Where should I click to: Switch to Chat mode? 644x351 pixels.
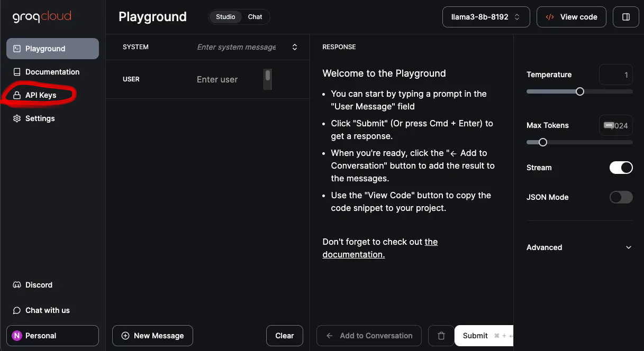(x=255, y=17)
